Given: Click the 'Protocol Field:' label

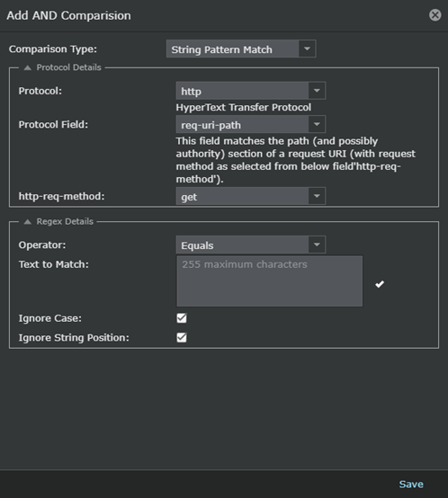Looking at the screenshot, I should coord(53,124).
